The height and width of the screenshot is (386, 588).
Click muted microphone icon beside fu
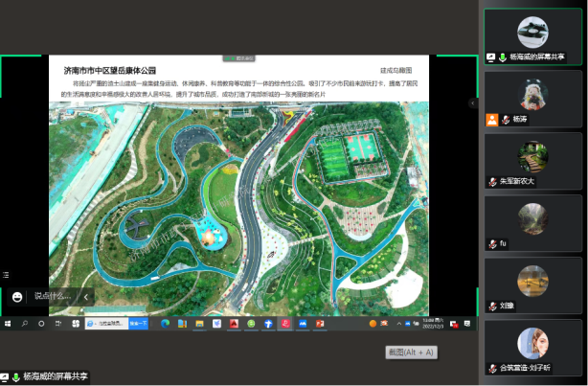[492, 243]
